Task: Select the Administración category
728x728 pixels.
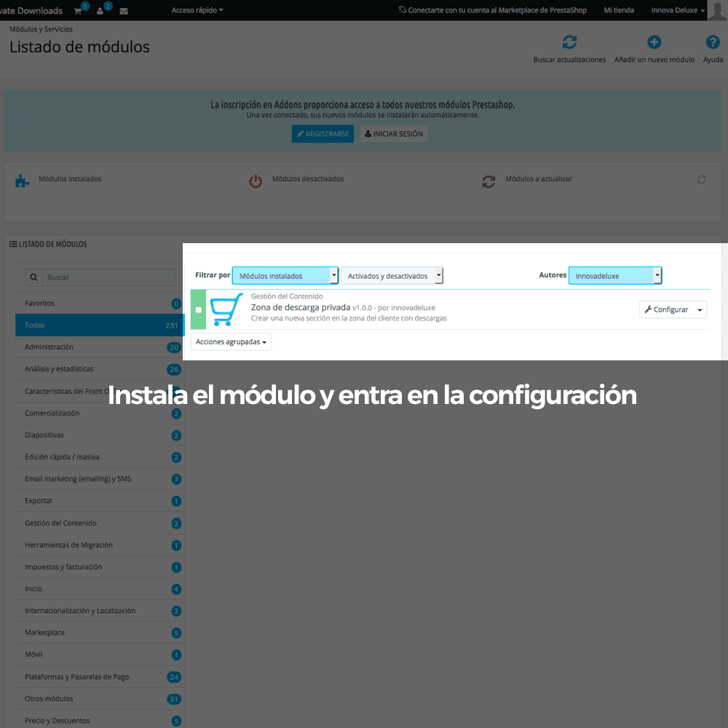Action: tap(100, 347)
